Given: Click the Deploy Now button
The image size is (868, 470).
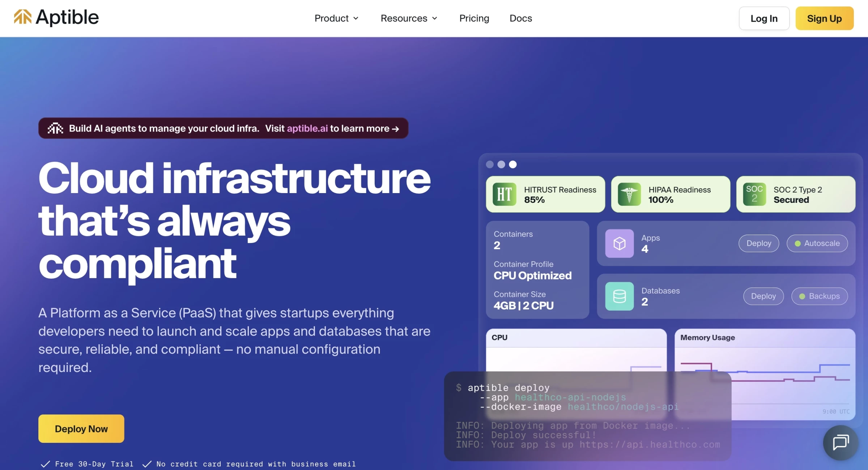Looking at the screenshot, I should coord(81,428).
